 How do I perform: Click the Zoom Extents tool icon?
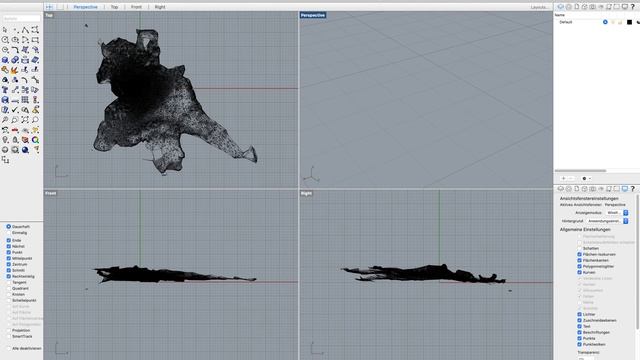click(x=25, y=120)
